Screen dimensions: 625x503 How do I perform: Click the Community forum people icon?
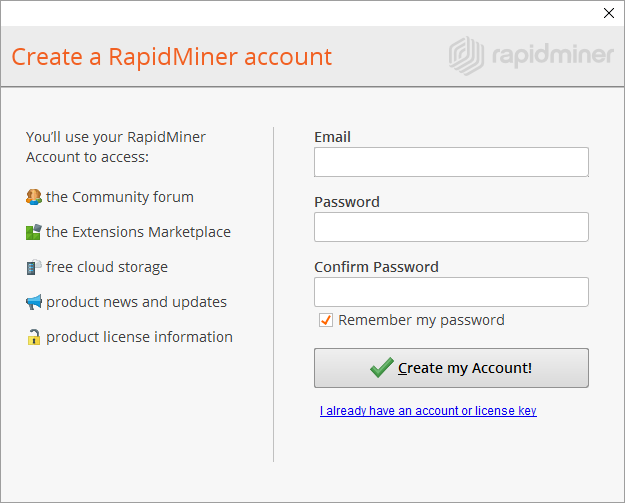coord(34,197)
